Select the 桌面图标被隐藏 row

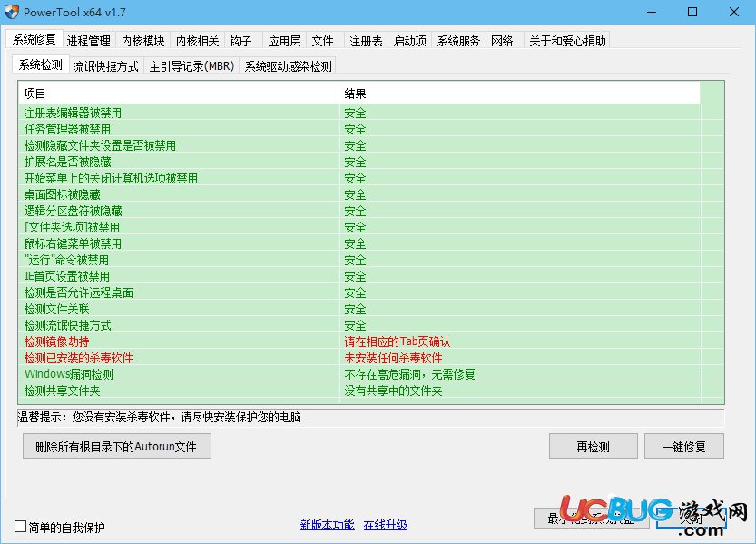pos(359,195)
